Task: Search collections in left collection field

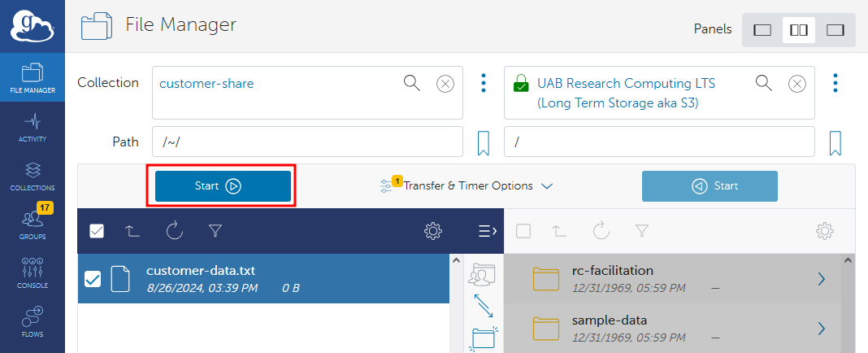Action: coord(412,83)
